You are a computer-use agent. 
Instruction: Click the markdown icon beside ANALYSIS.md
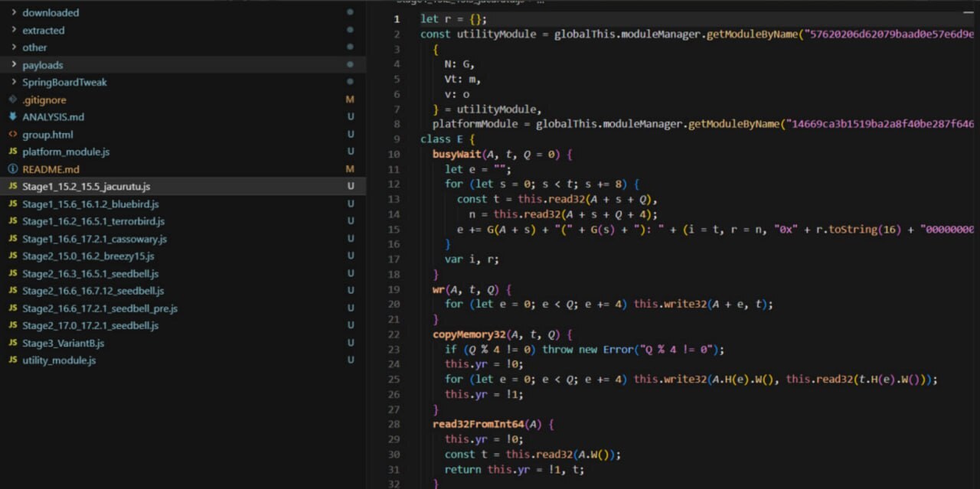pos(12,117)
